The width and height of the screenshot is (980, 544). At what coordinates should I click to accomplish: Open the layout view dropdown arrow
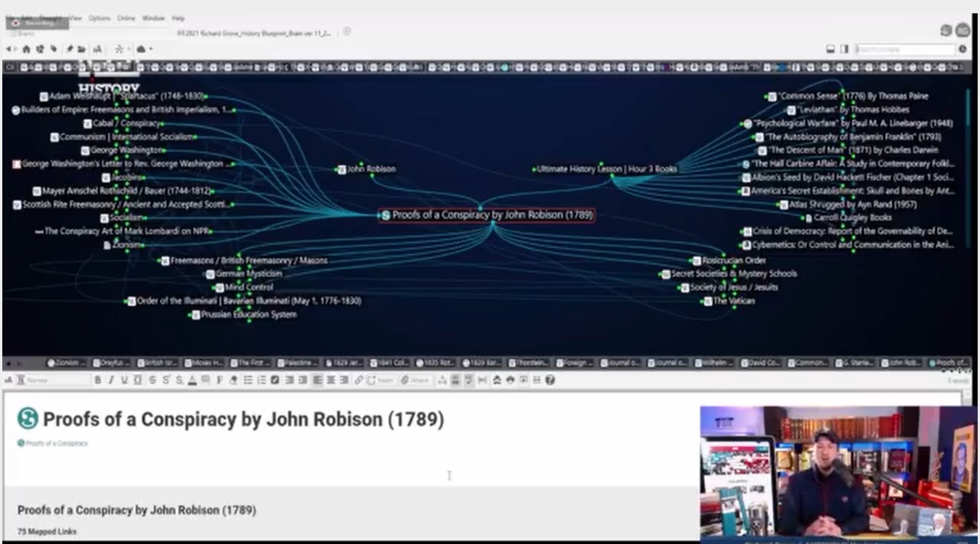[x=129, y=49]
